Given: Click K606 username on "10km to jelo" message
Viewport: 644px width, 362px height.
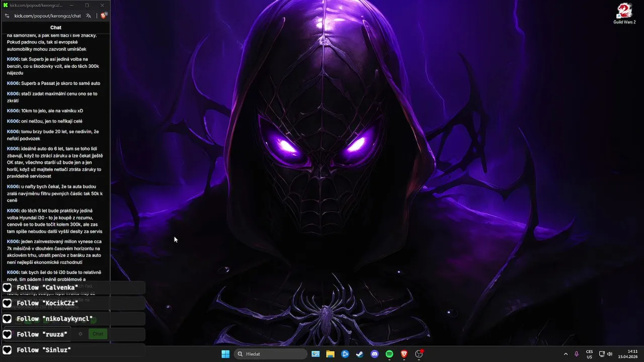Looking at the screenshot, I should click(x=14, y=111).
